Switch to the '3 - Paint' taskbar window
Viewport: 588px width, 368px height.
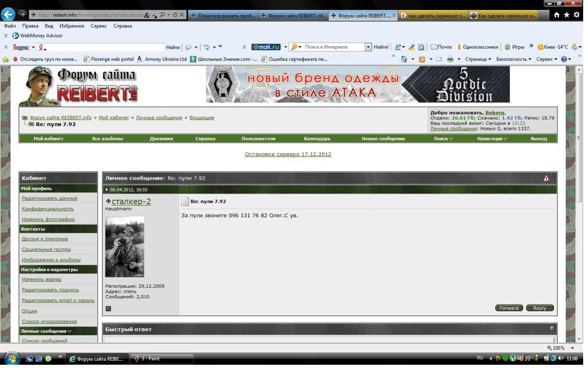[162, 359]
